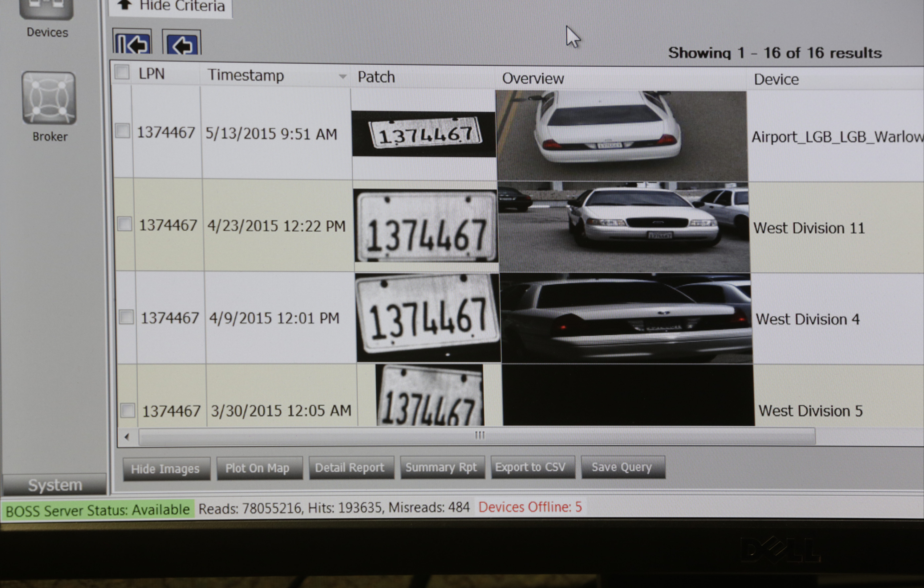Toggle the select-all checkbox in header
The height and width of the screenshot is (588, 924).
click(122, 72)
